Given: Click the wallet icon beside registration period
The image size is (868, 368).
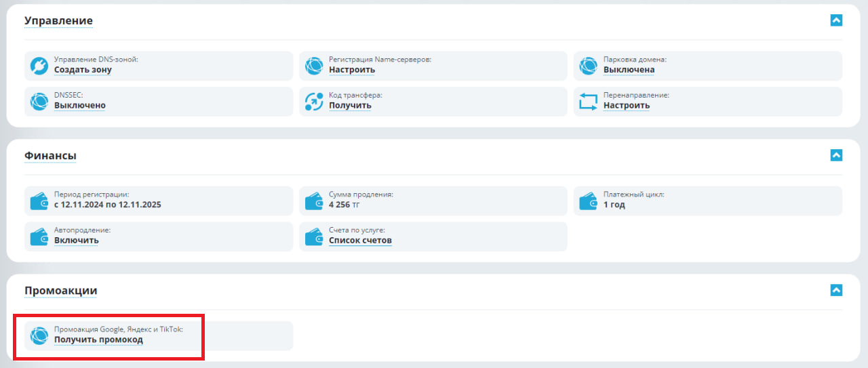Looking at the screenshot, I should coord(39,201).
